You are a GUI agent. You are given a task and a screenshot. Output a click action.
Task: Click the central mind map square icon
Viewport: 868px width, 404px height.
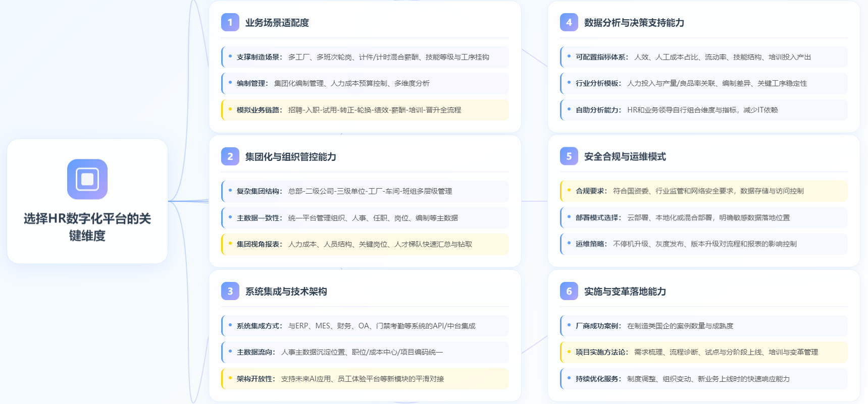[87, 179]
